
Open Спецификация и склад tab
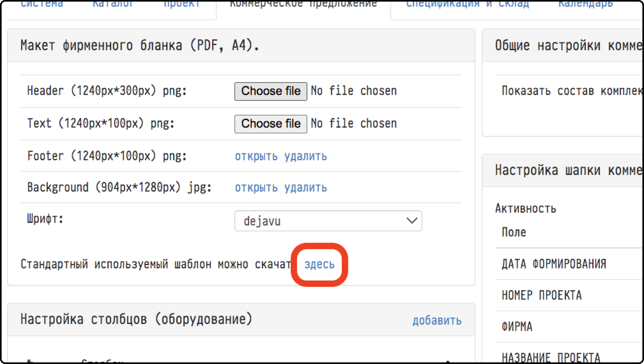coord(468,4)
